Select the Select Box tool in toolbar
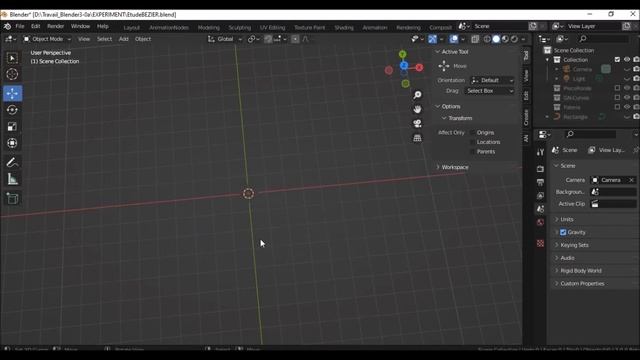640x360 pixels. [x=12, y=58]
